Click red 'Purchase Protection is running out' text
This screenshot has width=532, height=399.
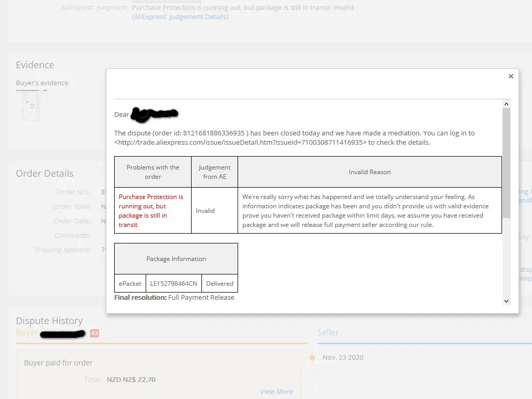(x=151, y=210)
